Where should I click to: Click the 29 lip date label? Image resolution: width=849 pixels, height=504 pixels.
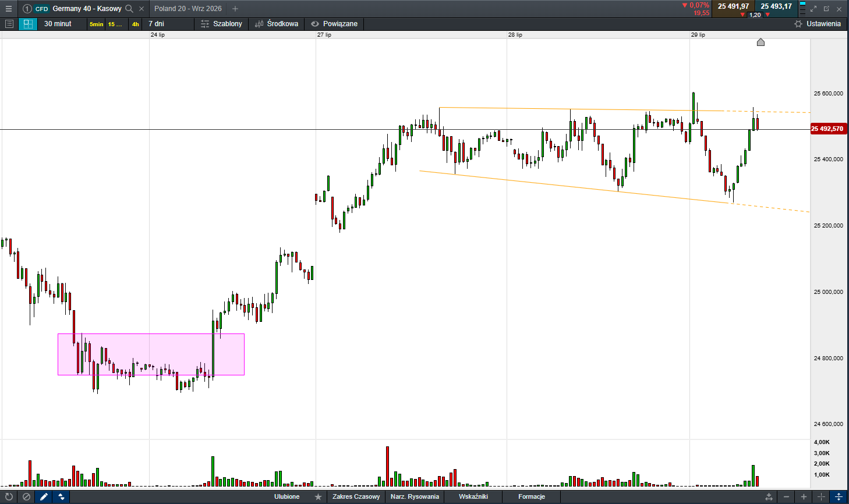coord(698,35)
